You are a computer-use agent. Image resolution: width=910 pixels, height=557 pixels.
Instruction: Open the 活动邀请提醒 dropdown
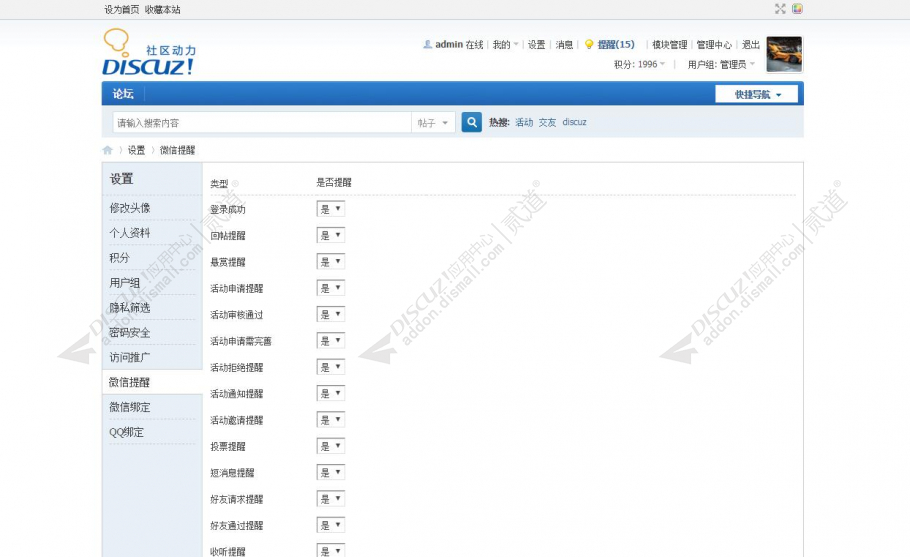pyautogui.click(x=331, y=420)
